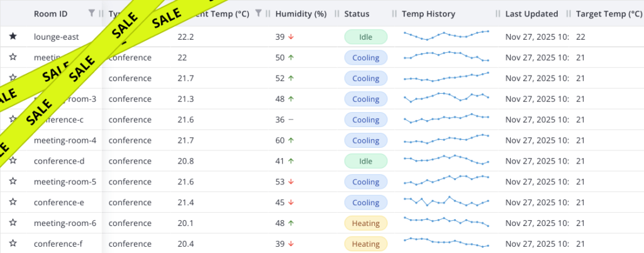
Task: Unfavorite lounge-east using its filled star
Action: point(13,37)
